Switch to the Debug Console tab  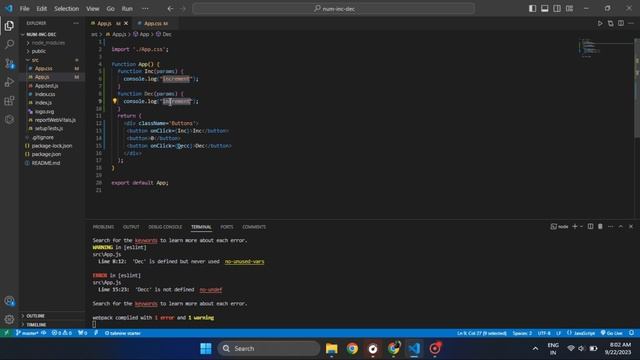pyautogui.click(x=165, y=227)
